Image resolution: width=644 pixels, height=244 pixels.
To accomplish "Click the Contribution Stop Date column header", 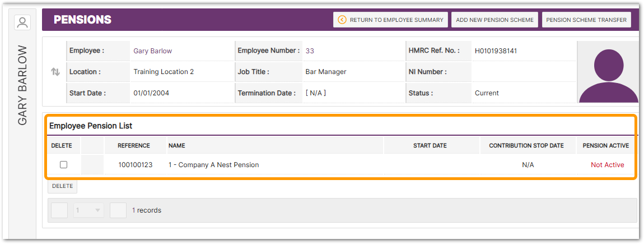I will point(526,146).
